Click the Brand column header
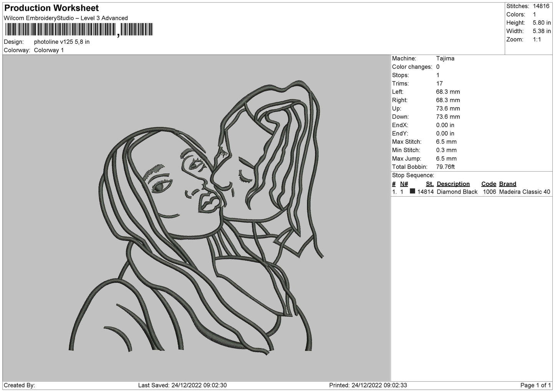 click(508, 184)
